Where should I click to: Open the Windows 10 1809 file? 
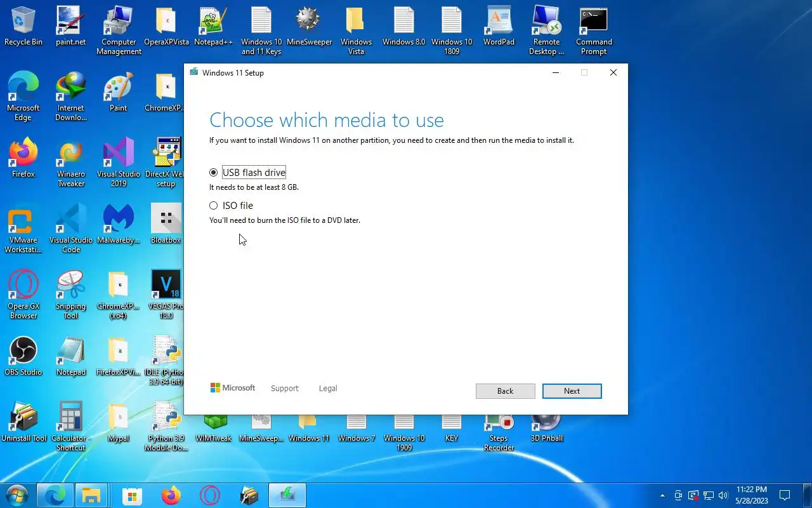click(x=452, y=31)
